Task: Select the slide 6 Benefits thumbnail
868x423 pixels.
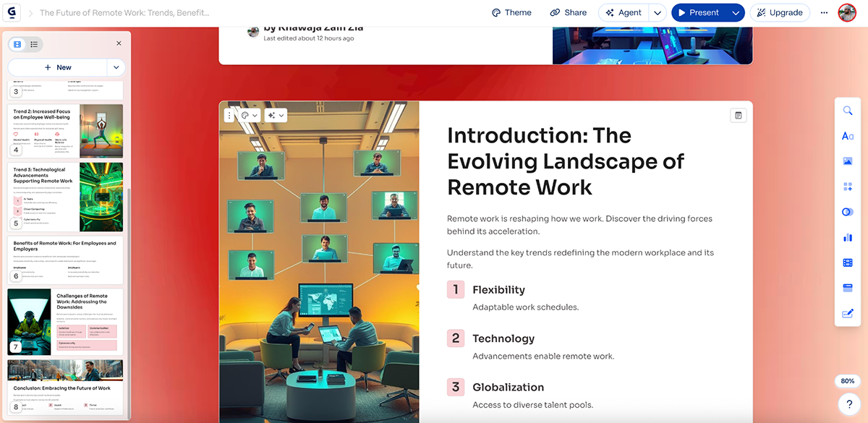Action: coord(65,260)
